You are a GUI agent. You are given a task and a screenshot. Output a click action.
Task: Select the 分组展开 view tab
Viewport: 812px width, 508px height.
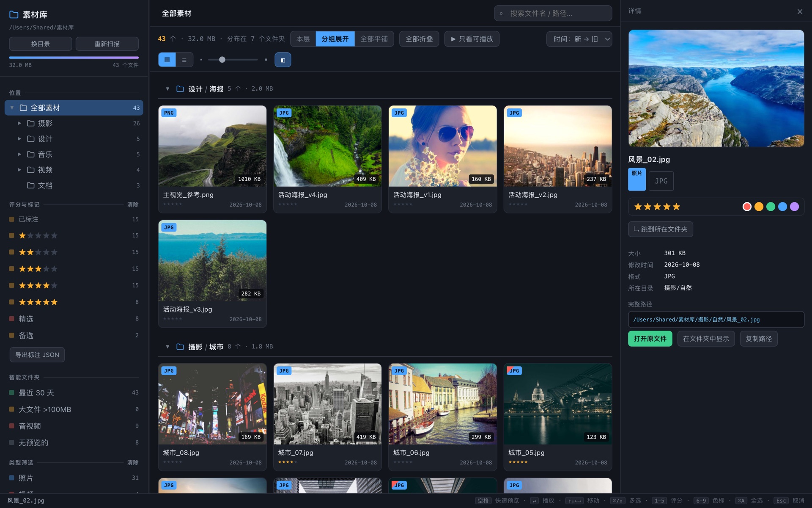pos(335,39)
